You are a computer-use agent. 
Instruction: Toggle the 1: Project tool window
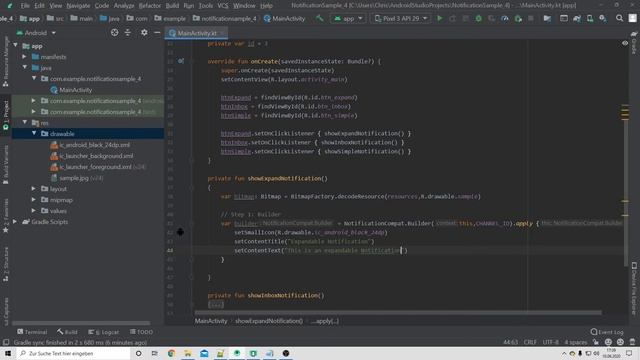tap(6, 116)
